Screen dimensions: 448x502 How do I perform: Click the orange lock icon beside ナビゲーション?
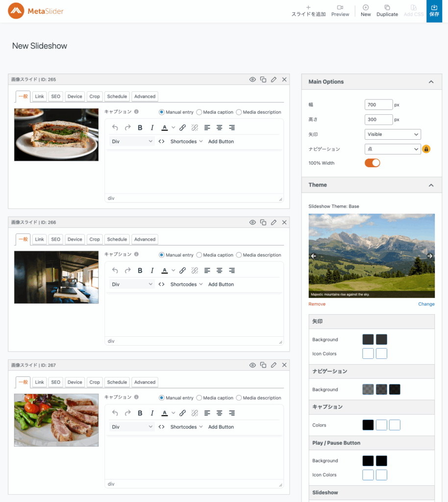(426, 149)
